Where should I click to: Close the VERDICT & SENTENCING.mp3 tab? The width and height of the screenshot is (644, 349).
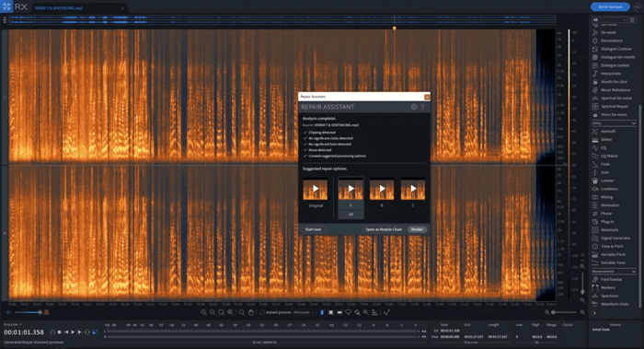pos(122,7)
